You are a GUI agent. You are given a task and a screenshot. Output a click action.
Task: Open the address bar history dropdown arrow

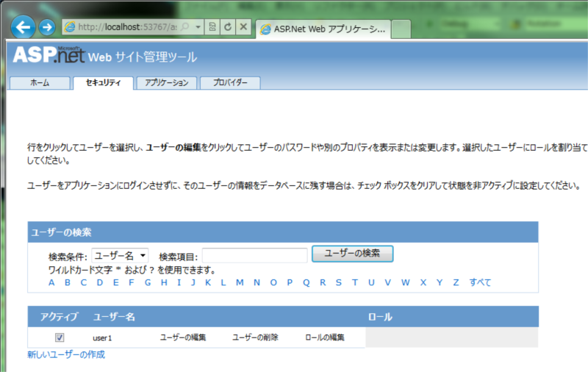[x=198, y=27]
